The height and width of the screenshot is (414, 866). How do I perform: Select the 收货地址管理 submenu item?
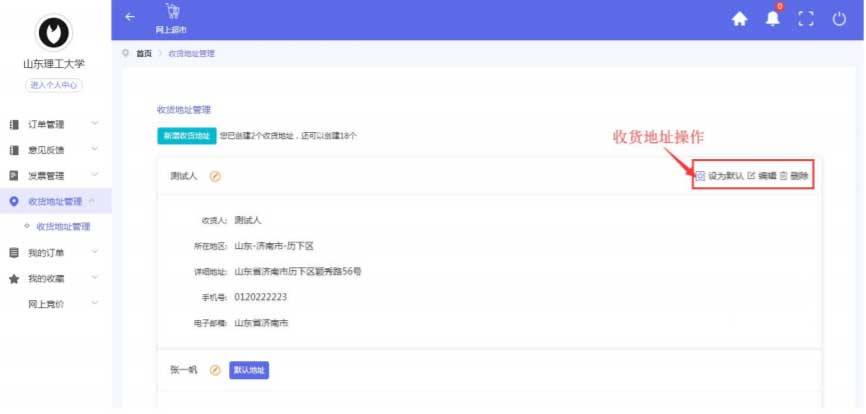[64, 228]
